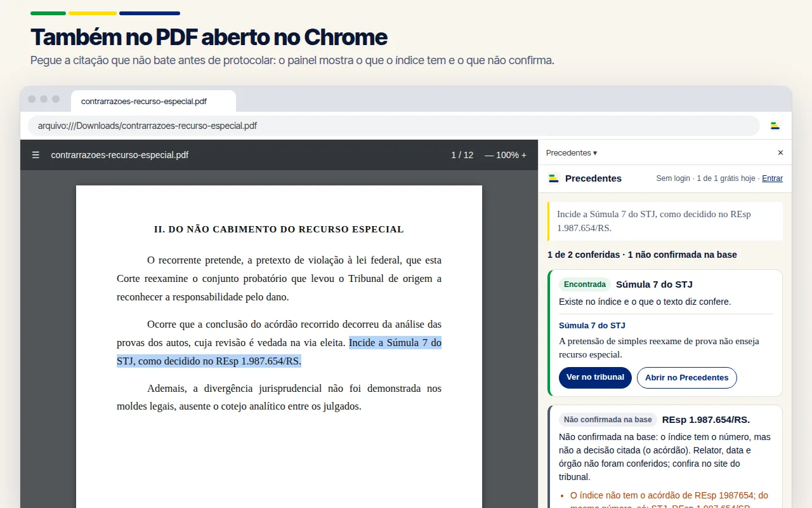The height and width of the screenshot is (508, 812).
Task: Select the contrarrazoes-recurso-especial.pdf browser tab
Action: click(153, 101)
